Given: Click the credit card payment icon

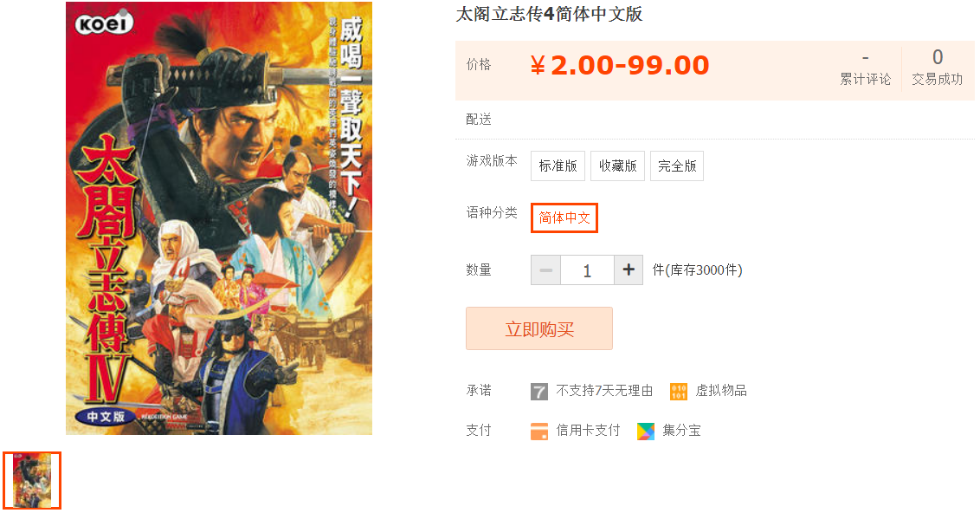Looking at the screenshot, I should (x=538, y=431).
